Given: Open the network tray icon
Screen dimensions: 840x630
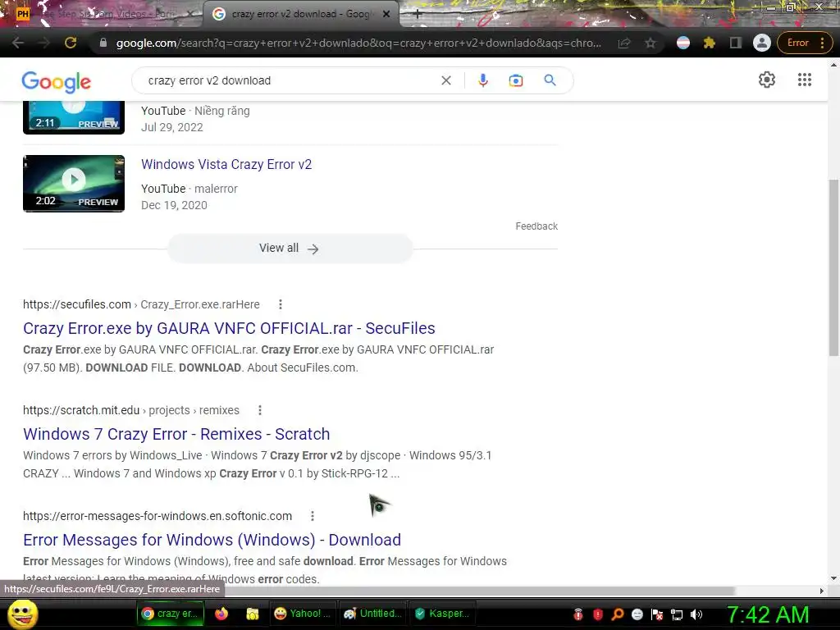Looking at the screenshot, I should [x=677, y=614].
